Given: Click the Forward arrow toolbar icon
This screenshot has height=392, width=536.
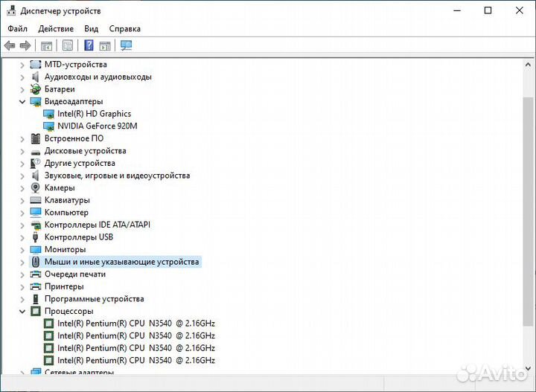Looking at the screenshot, I should coord(25,45).
